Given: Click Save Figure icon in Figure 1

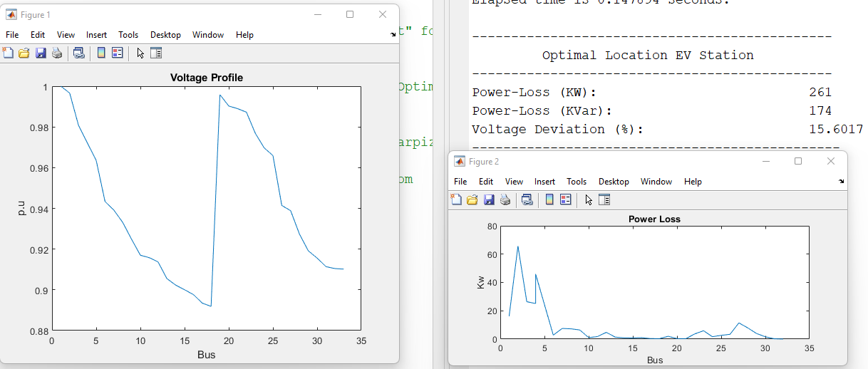Looking at the screenshot, I should [41, 53].
